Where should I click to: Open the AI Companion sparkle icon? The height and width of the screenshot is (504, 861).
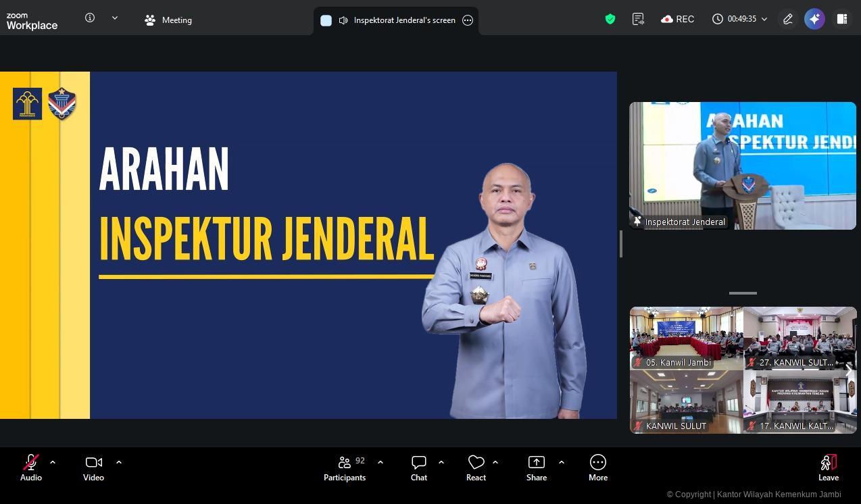(814, 20)
